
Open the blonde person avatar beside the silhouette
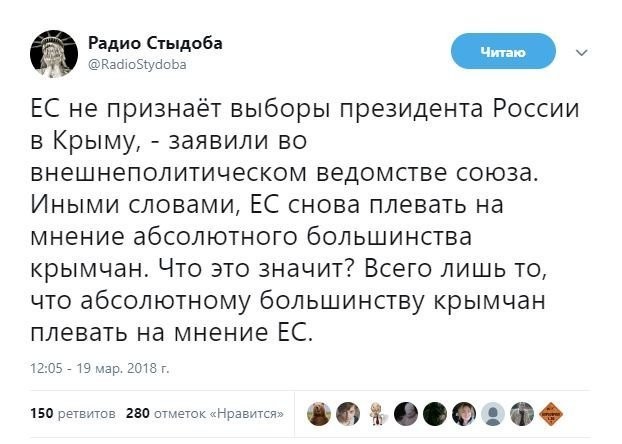(x=466, y=412)
